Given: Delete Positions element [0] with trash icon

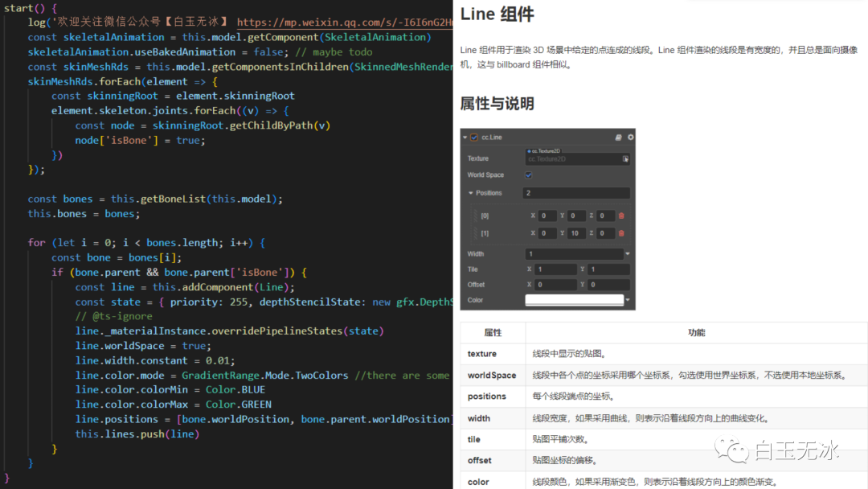Looking at the screenshot, I should 621,216.
